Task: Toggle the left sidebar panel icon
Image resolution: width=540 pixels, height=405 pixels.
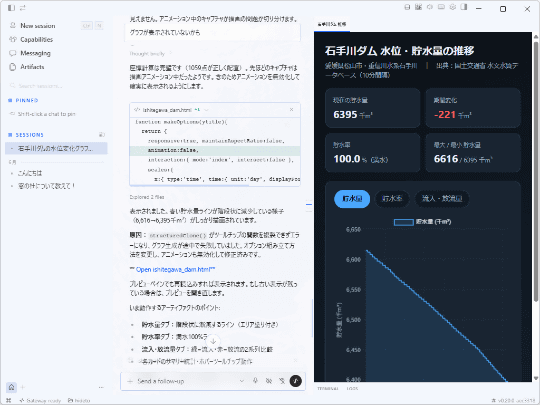Action: 11,8
